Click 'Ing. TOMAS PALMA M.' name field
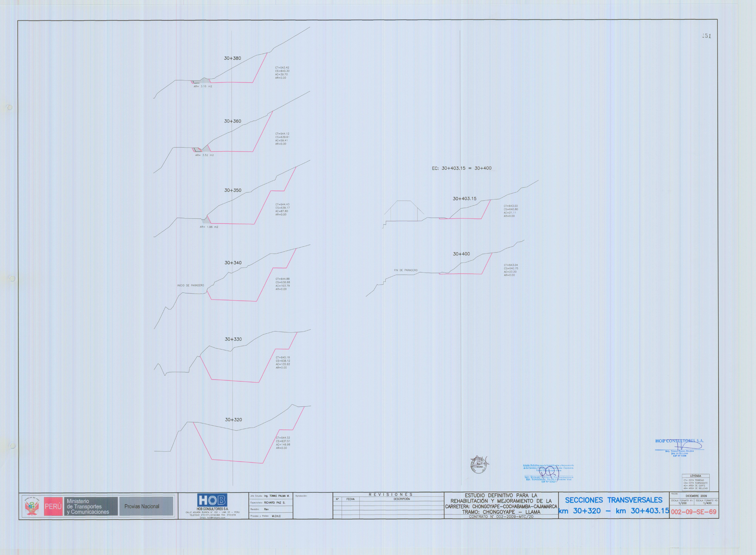The width and height of the screenshot is (756, 555). [277, 496]
